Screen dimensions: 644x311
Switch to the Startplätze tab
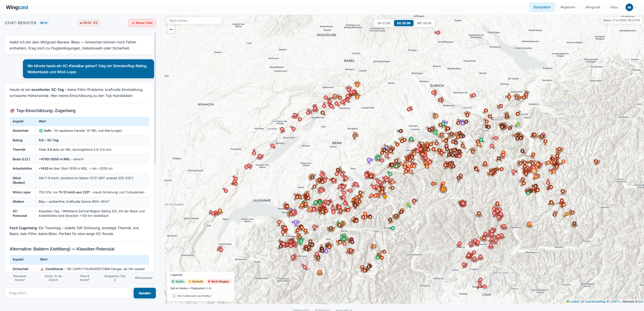tap(542, 7)
